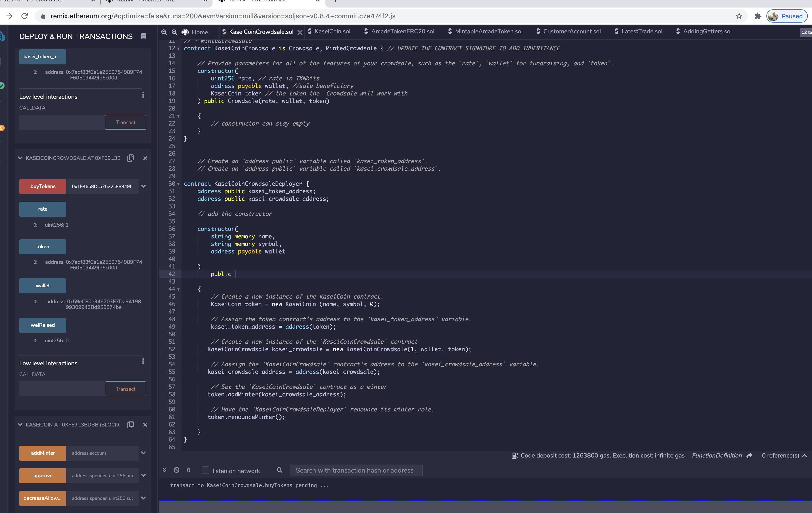Open info icon for first Low level interactions
This screenshot has width=812, height=513.
coord(143,95)
